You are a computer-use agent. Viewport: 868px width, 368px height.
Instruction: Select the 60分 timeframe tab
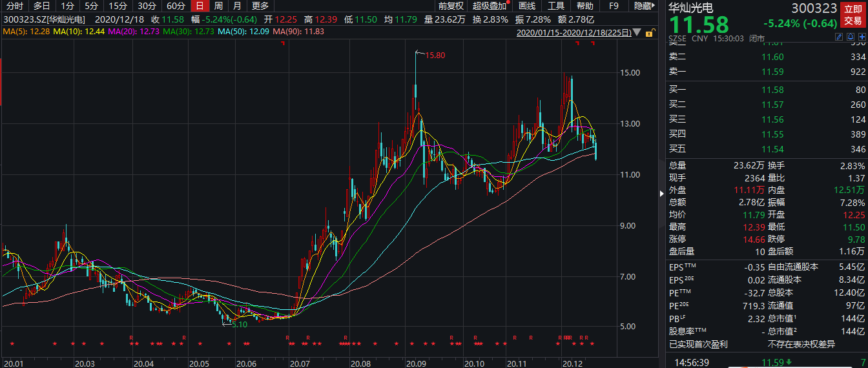coord(176,6)
